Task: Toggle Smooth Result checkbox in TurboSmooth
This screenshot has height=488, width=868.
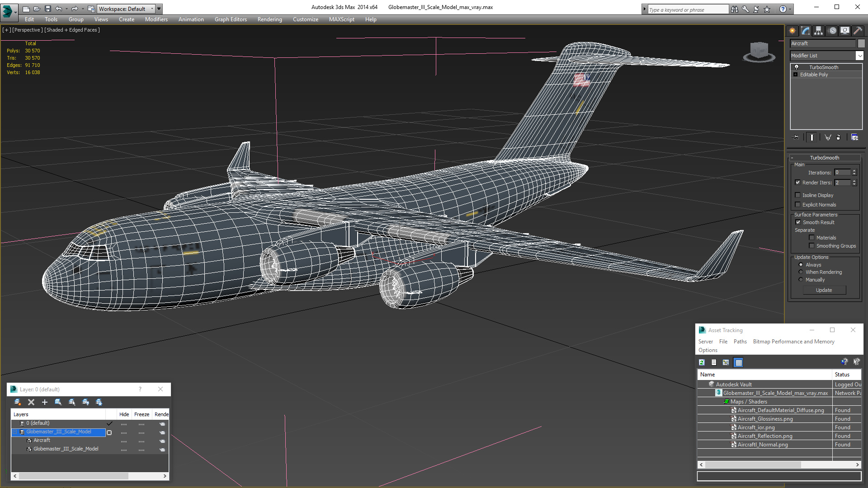Action: (x=798, y=222)
